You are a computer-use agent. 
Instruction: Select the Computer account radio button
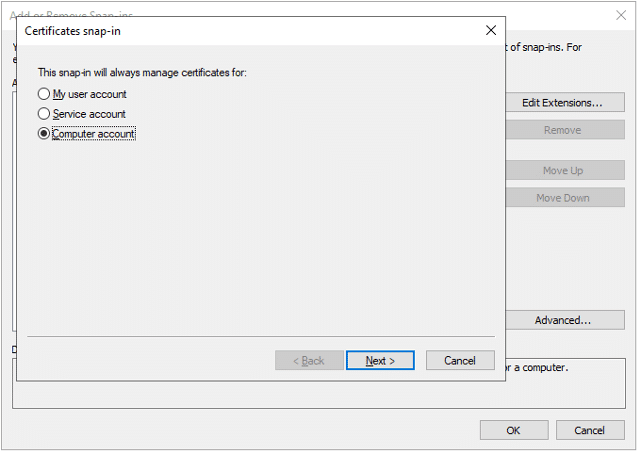click(44, 134)
